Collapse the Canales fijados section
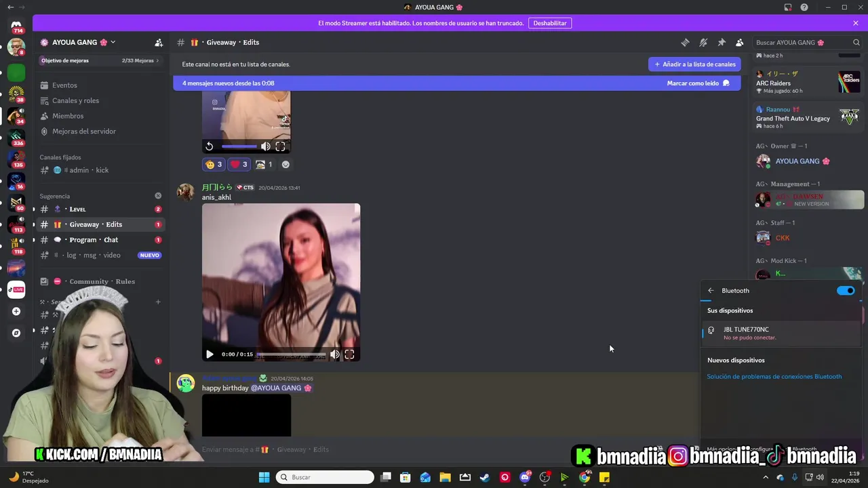The image size is (868, 488). pos(60,157)
